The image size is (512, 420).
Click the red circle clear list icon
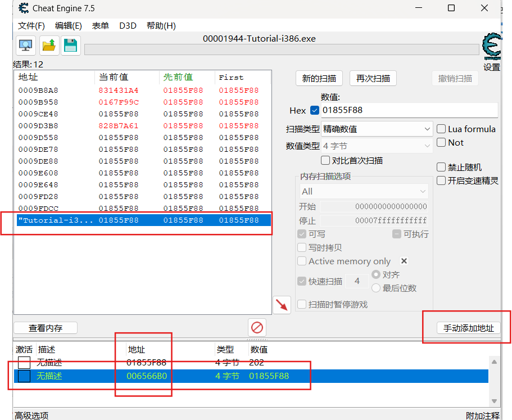pos(257,327)
